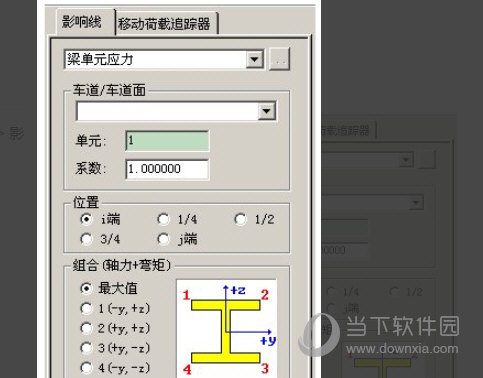This screenshot has height=378, width=483.
Task: Switch to the 影响线 tab
Action: (x=82, y=22)
